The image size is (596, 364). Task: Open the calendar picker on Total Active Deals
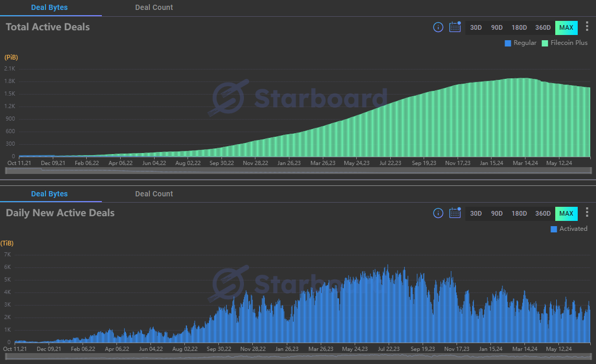(455, 27)
